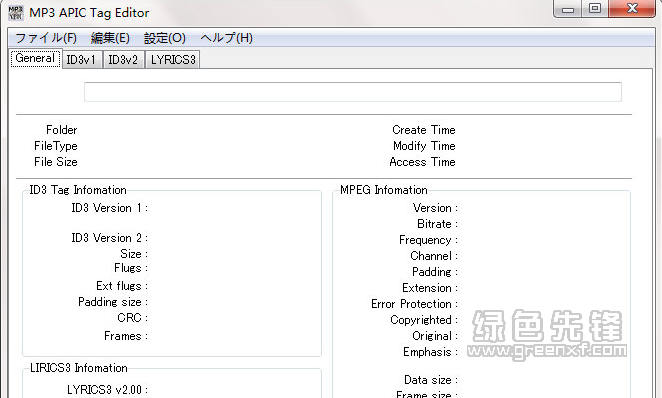
Task: Select the General tab
Action: (x=35, y=58)
